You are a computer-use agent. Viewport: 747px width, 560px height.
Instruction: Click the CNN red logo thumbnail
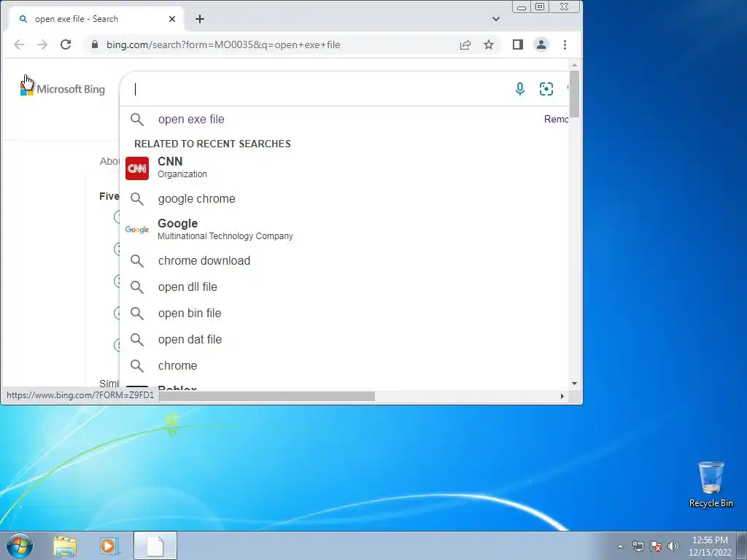pos(137,168)
